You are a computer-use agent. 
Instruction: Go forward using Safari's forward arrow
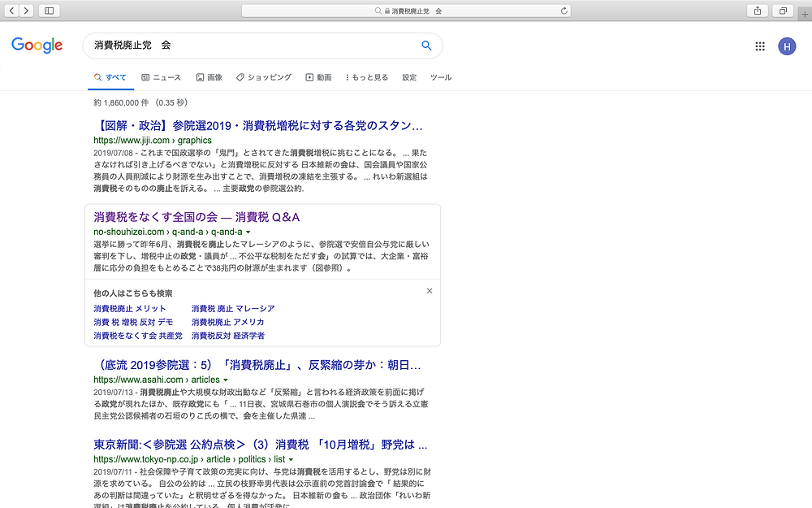coord(27,11)
